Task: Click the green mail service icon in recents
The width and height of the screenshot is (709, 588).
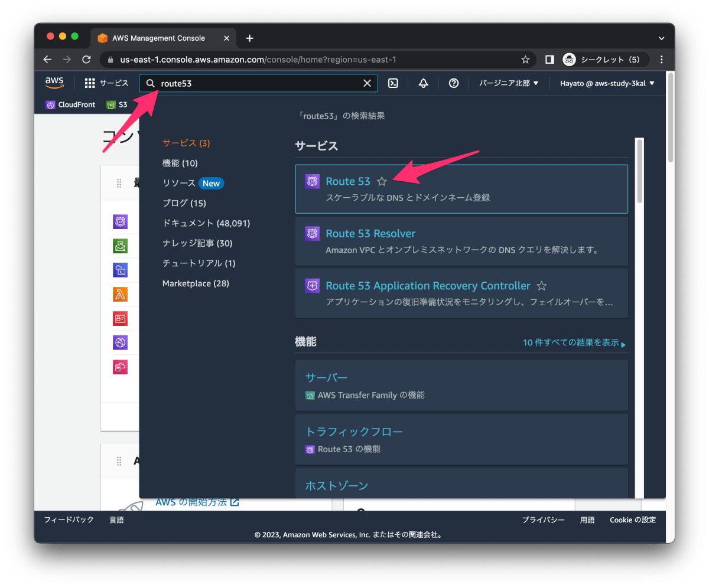Action: pyautogui.click(x=121, y=246)
